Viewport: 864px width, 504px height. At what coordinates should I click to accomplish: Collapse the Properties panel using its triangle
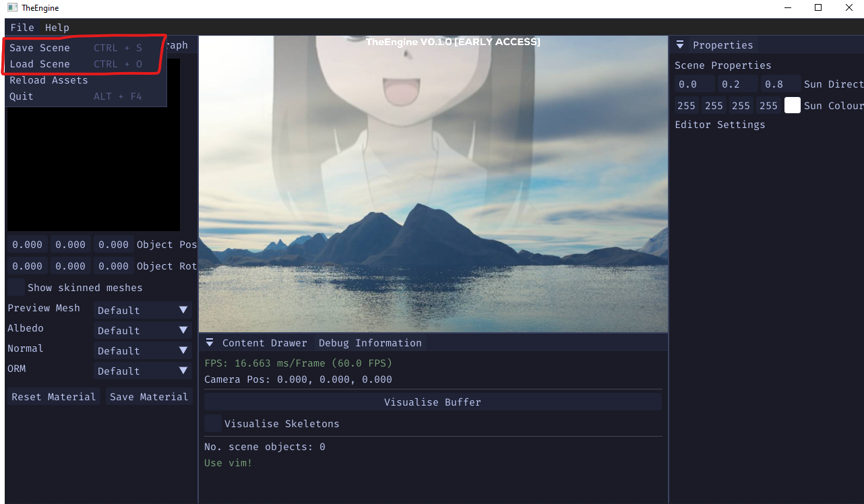[679, 45]
